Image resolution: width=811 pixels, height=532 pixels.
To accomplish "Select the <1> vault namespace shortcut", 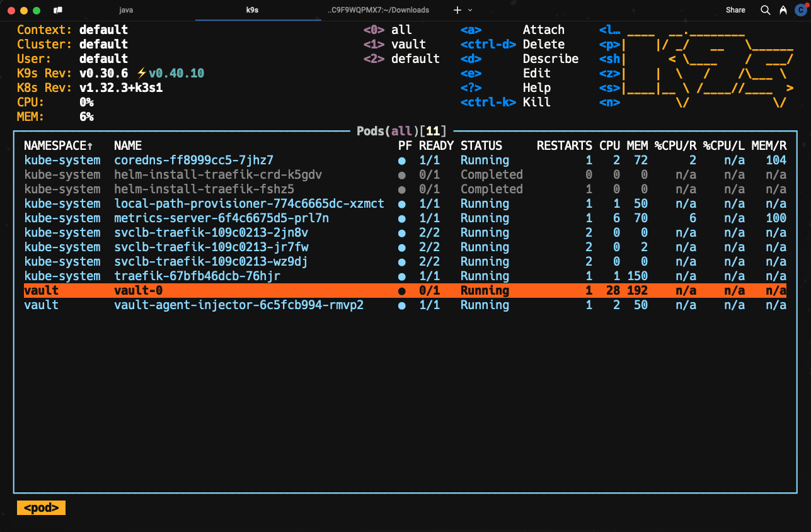I will point(394,44).
